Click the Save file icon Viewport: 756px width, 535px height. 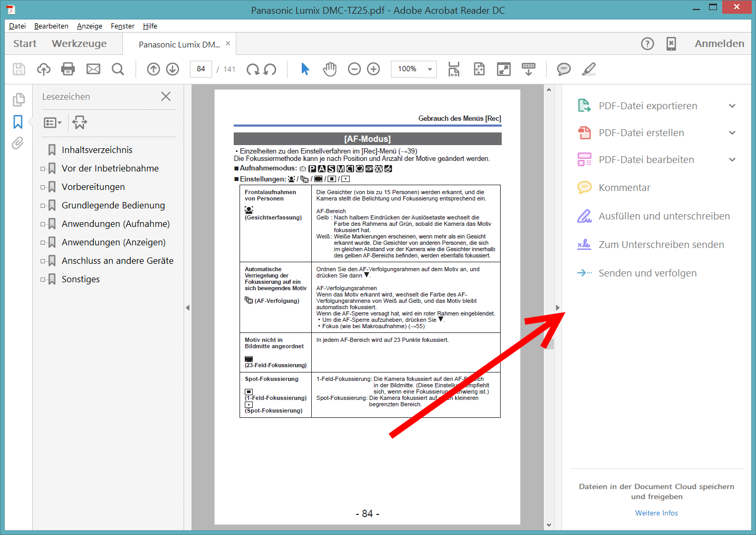[x=19, y=69]
